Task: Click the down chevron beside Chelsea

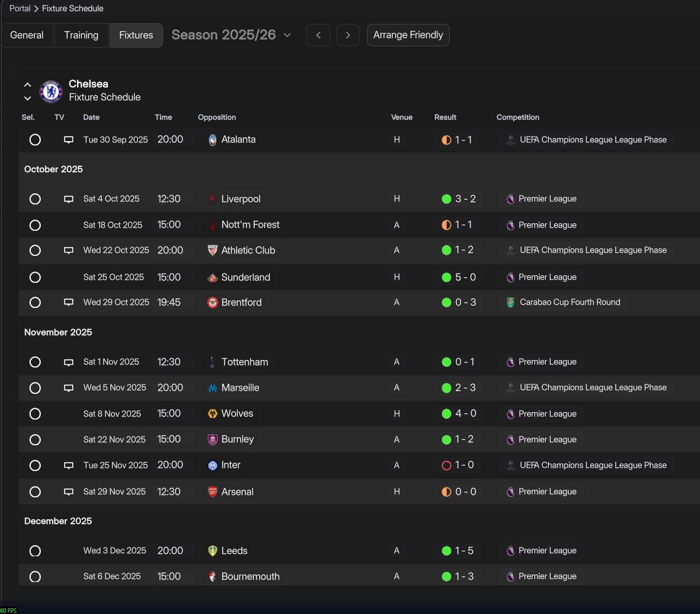Action: pyautogui.click(x=28, y=98)
